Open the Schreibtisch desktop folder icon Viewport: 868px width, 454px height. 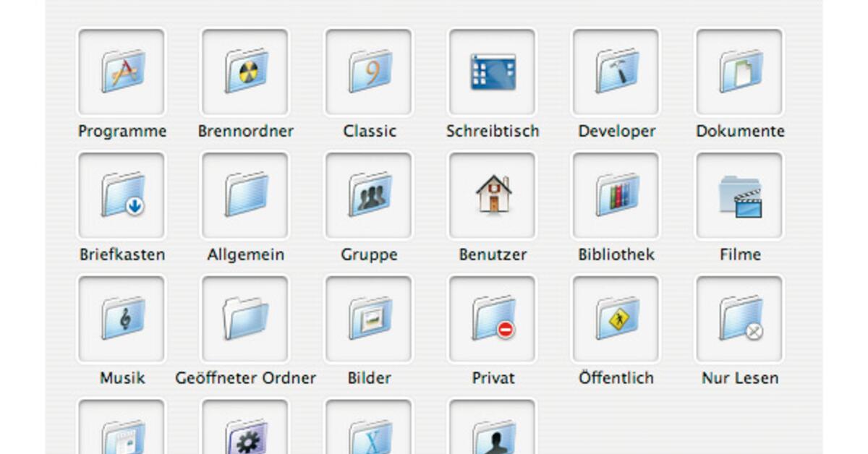pyautogui.click(x=493, y=72)
